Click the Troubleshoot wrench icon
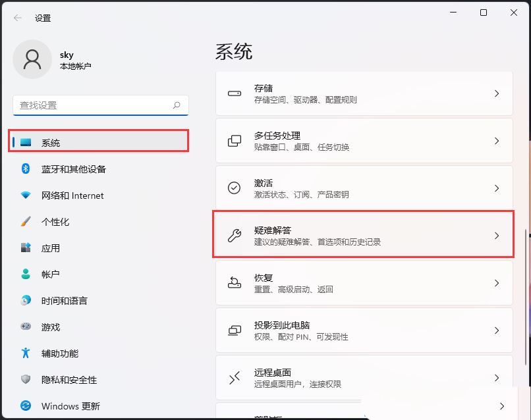Viewport: 531px width, 420px height. click(235, 236)
